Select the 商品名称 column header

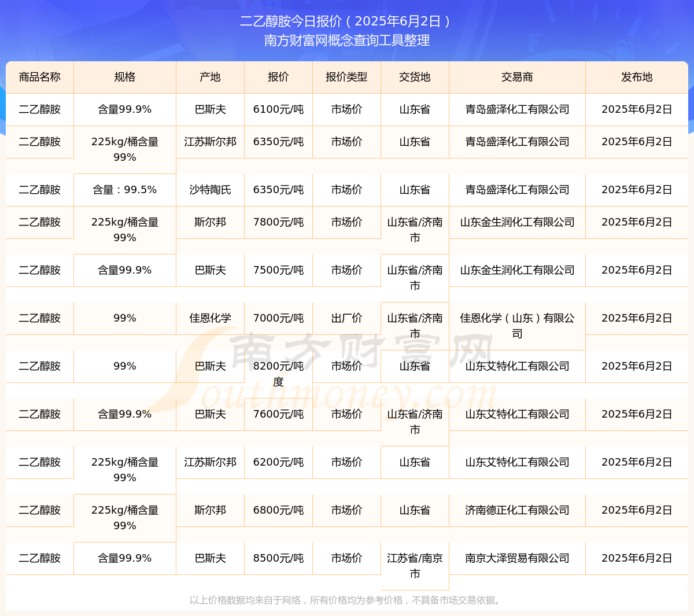(40, 77)
